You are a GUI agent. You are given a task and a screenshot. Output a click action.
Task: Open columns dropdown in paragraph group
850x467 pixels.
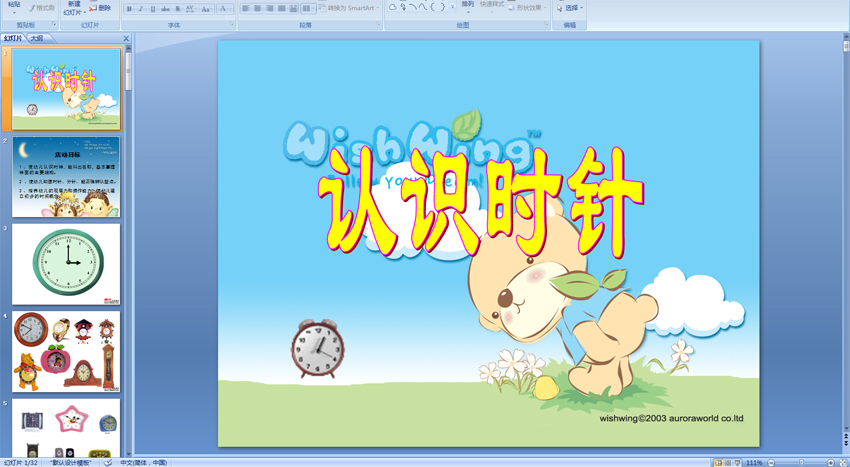click(308, 8)
